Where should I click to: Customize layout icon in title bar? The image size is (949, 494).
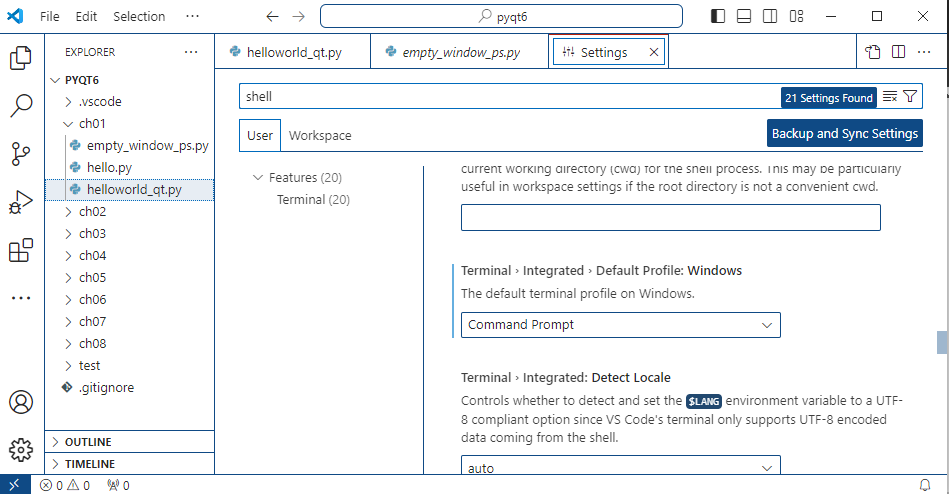tap(796, 16)
